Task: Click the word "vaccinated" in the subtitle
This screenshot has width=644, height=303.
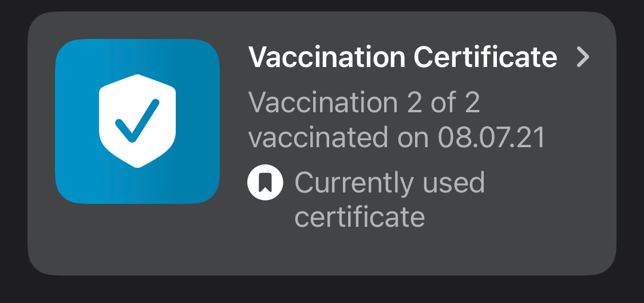Action: pyautogui.click(x=318, y=137)
